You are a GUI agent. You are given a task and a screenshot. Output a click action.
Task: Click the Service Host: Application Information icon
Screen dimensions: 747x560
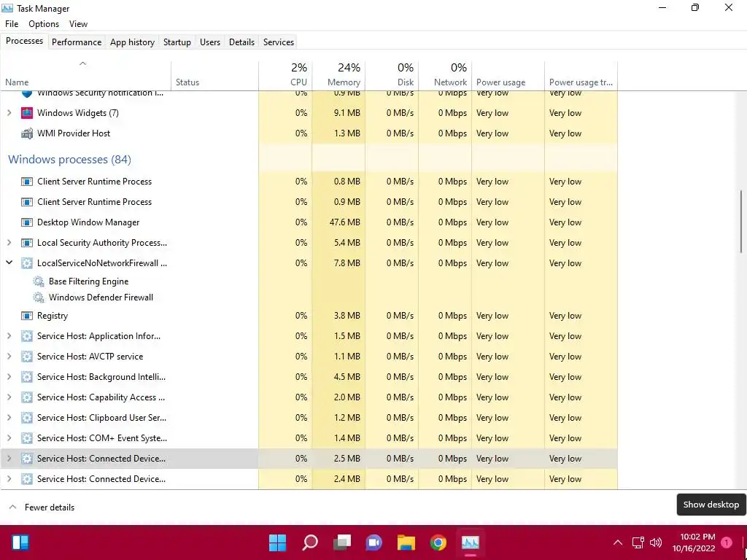coord(27,336)
